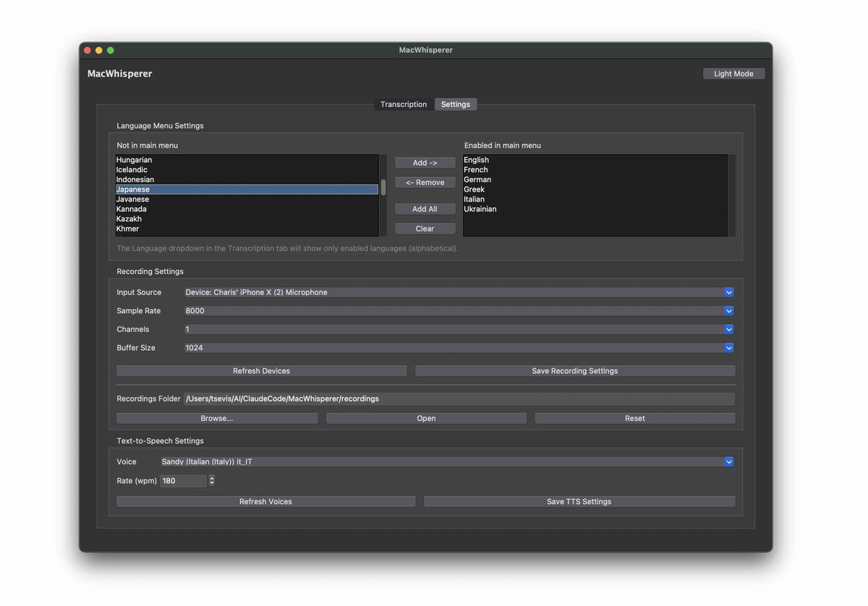Click the Add -> button
868x606 pixels.
[425, 163]
